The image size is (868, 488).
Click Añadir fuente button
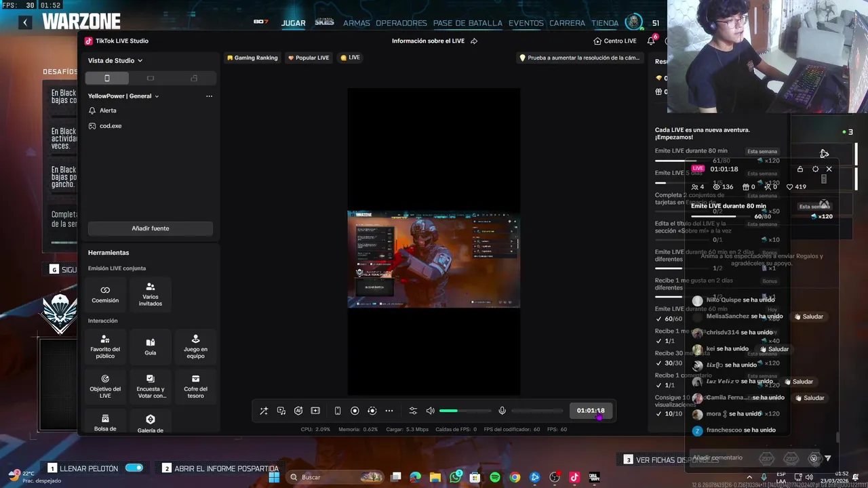pyautogui.click(x=150, y=228)
